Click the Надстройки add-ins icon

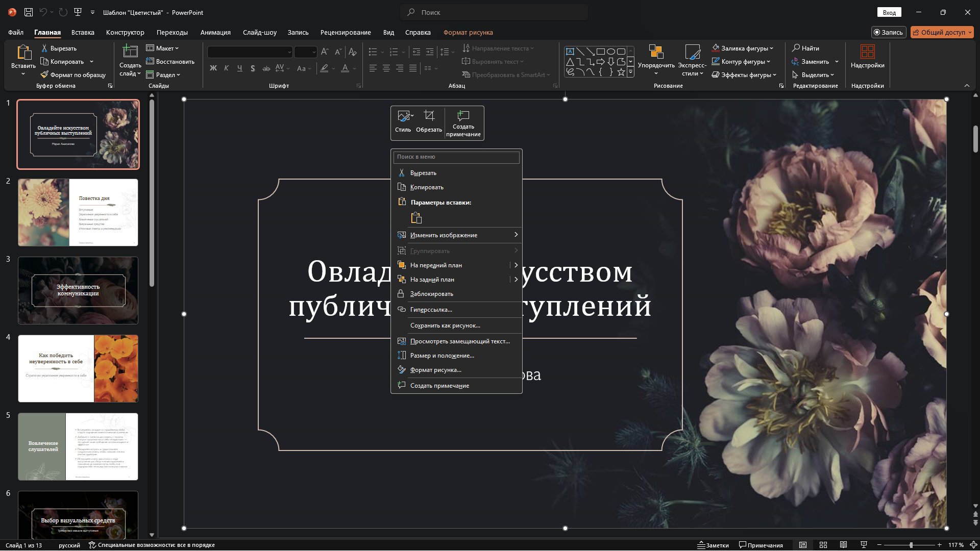[867, 52]
